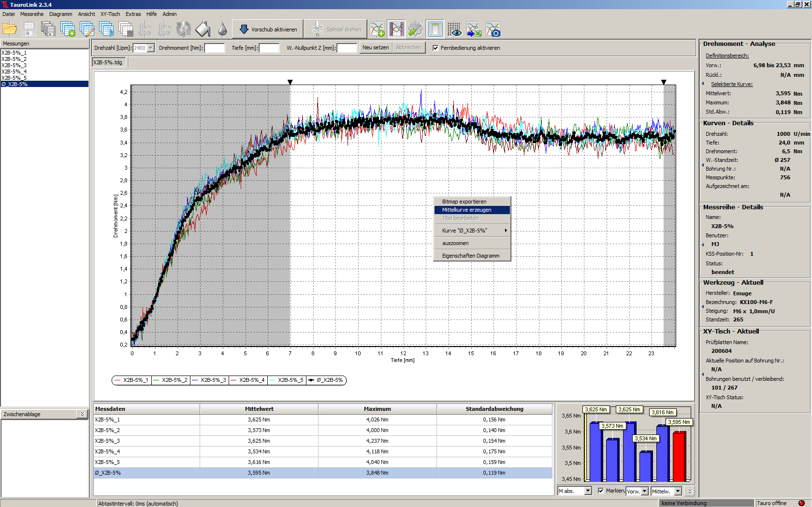This screenshot has width=812, height=507.
Task: Click the Tiefe mm input field
Action: [269, 48]
